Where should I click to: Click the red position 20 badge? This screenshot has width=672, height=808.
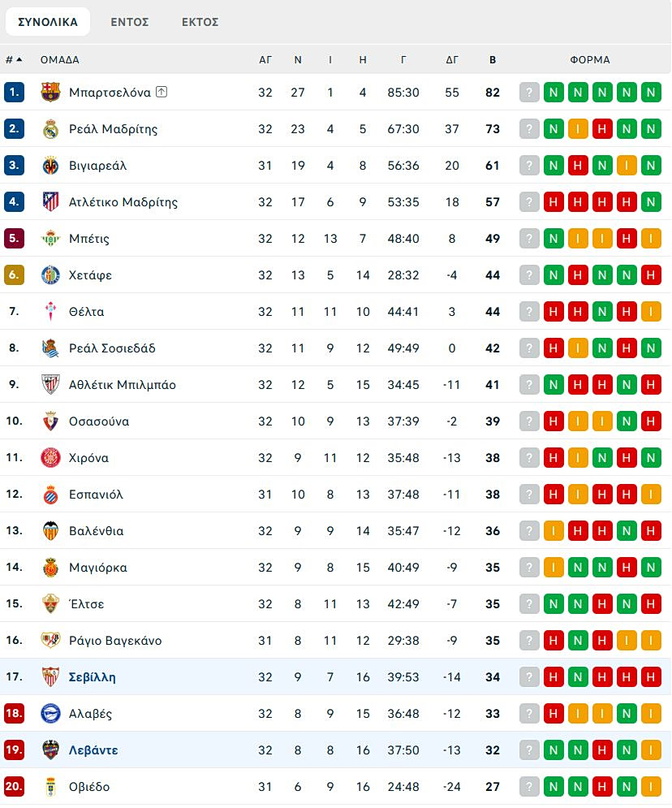coord(15,787)
